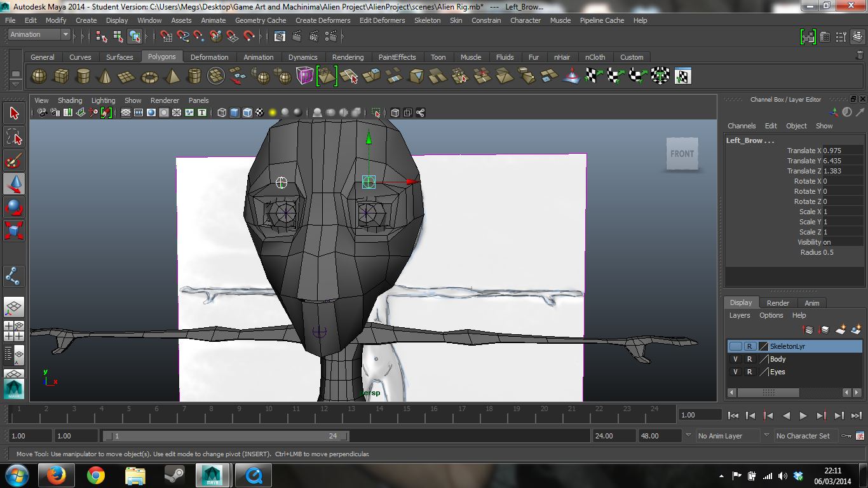
Task: Click the play button in playback controls
Action: [x=803, y=416]
